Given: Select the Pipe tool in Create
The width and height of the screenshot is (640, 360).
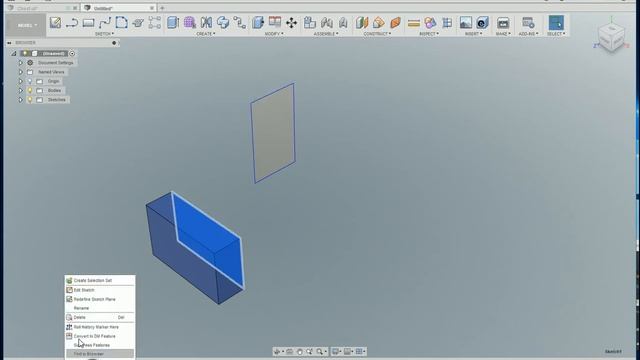Looking at the screenshot, I should [240, 22].
